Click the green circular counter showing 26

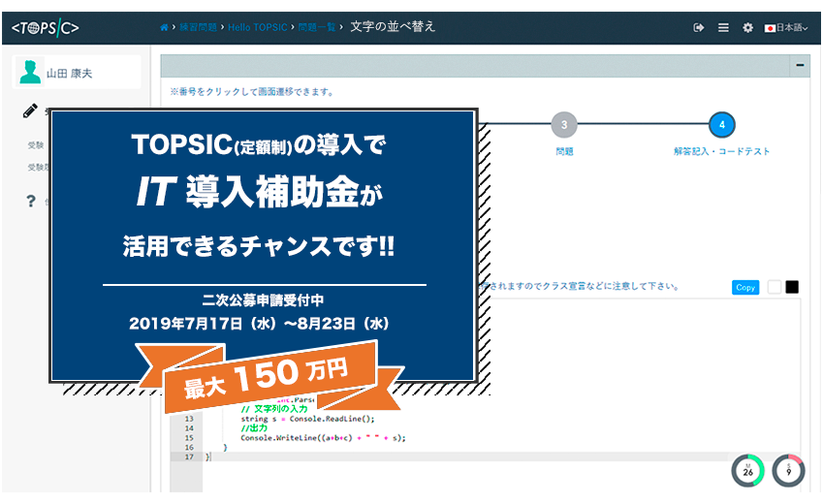point(747,471)
